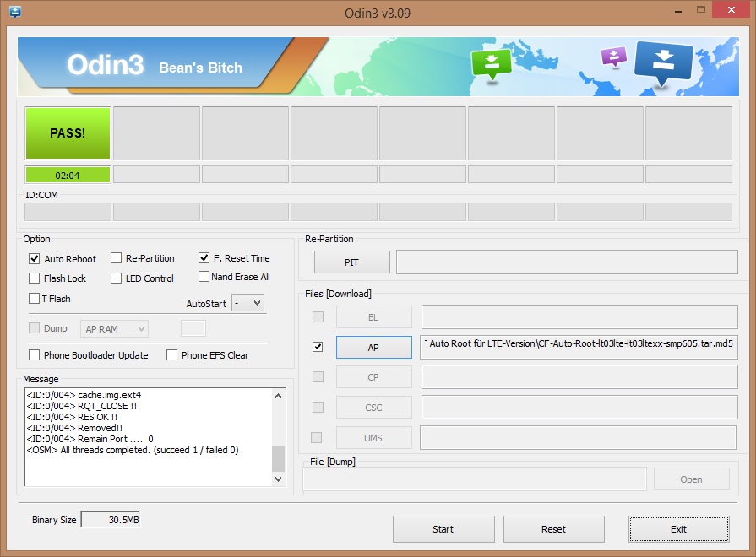The width and height of the screenshot is (756, 557).
Task: Toggle the F. Reset Time checkbox
Action: 204,258
